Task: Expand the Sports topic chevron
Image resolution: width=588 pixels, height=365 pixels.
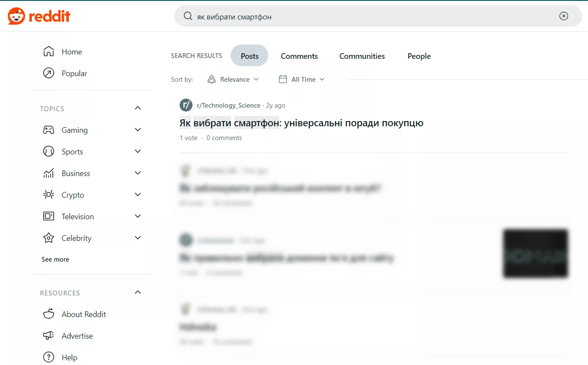Action: [138, 151]
